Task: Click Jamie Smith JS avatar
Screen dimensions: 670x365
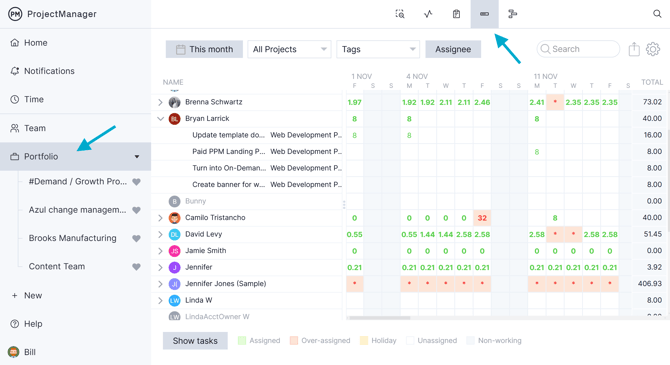Action: pos(174,251)
